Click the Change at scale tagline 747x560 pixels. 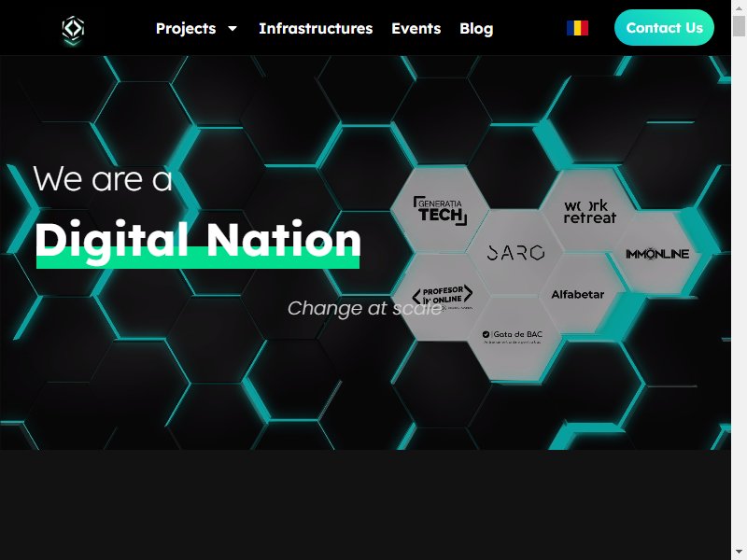(365, 309)
